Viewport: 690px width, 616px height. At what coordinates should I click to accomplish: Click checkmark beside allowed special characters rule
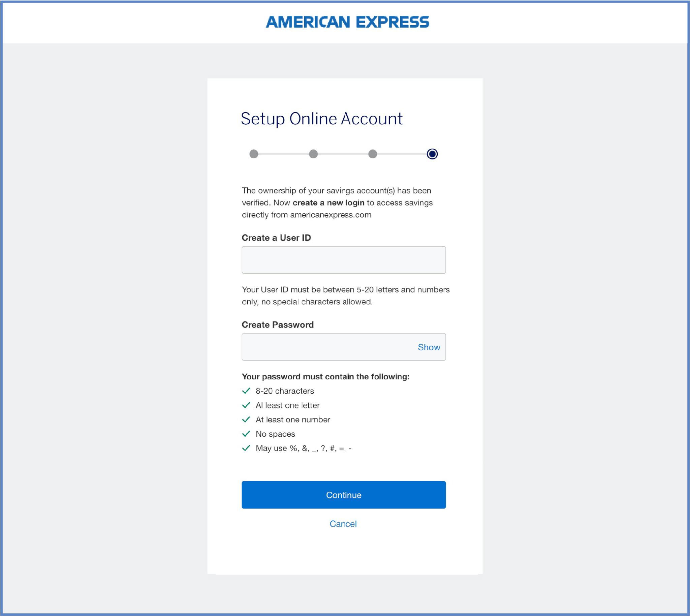point(246,448)
